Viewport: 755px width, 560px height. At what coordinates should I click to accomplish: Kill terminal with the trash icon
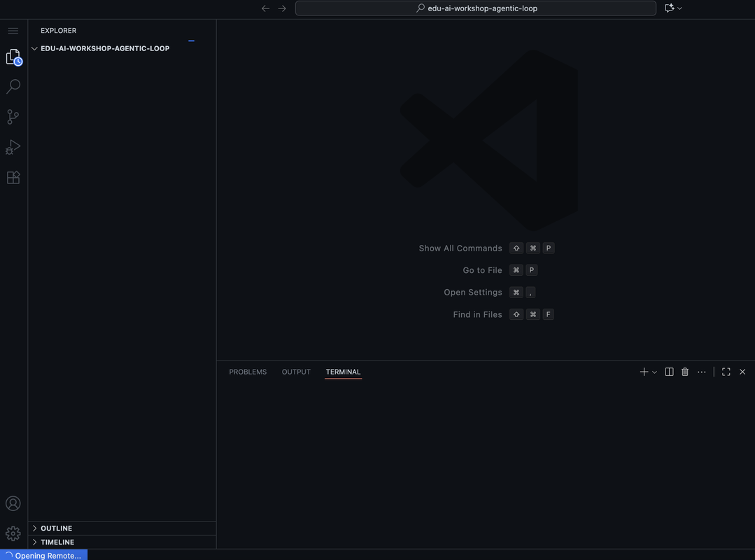point(685,372)
